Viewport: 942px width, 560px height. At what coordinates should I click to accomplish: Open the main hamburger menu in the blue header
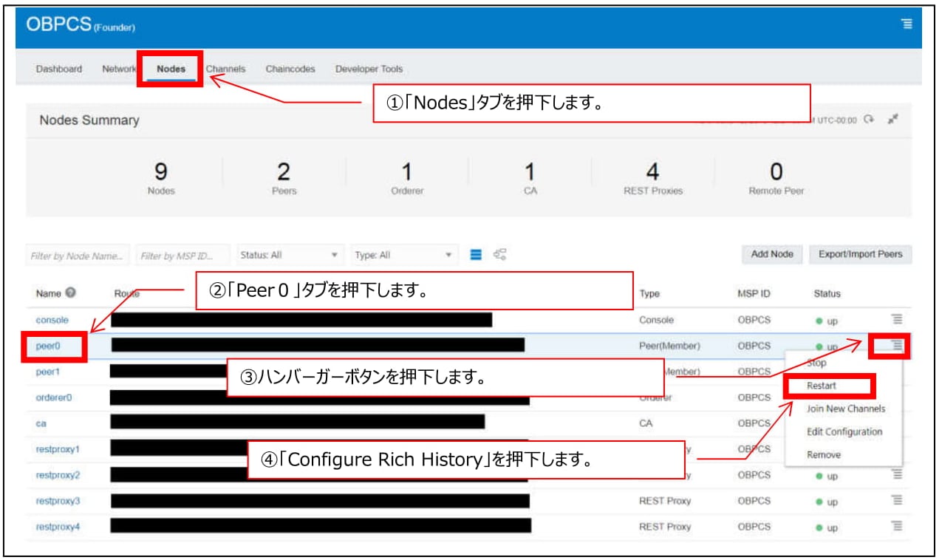[907, 24]
